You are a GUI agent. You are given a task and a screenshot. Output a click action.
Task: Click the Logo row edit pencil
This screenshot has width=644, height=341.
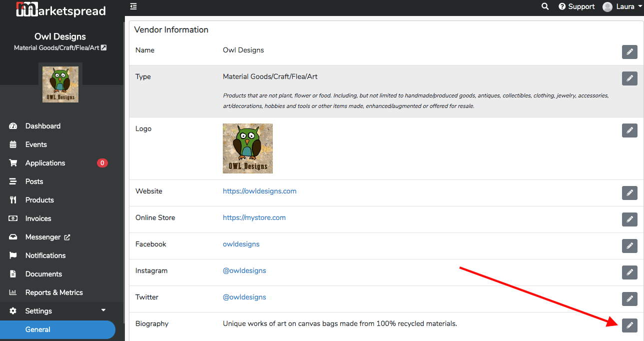[630, 130]
